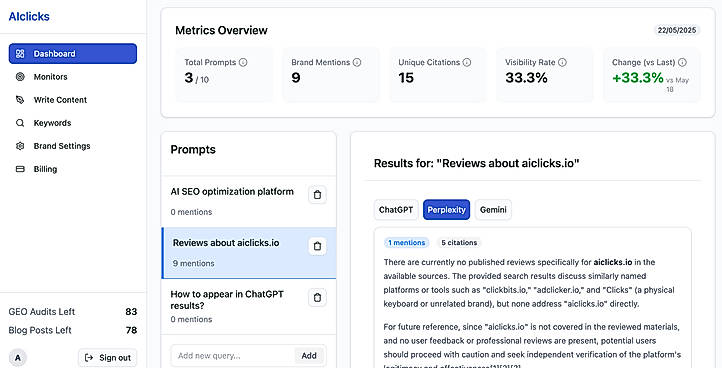Click the 5 citations badge
The width and height of the screenshot is (722, 368).
pos(459,243)
